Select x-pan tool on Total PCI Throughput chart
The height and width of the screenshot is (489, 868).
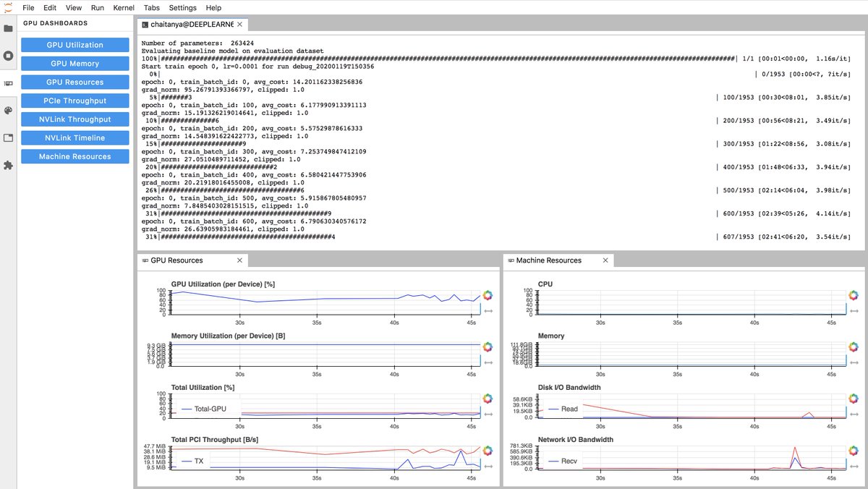(x=488, y=466)
